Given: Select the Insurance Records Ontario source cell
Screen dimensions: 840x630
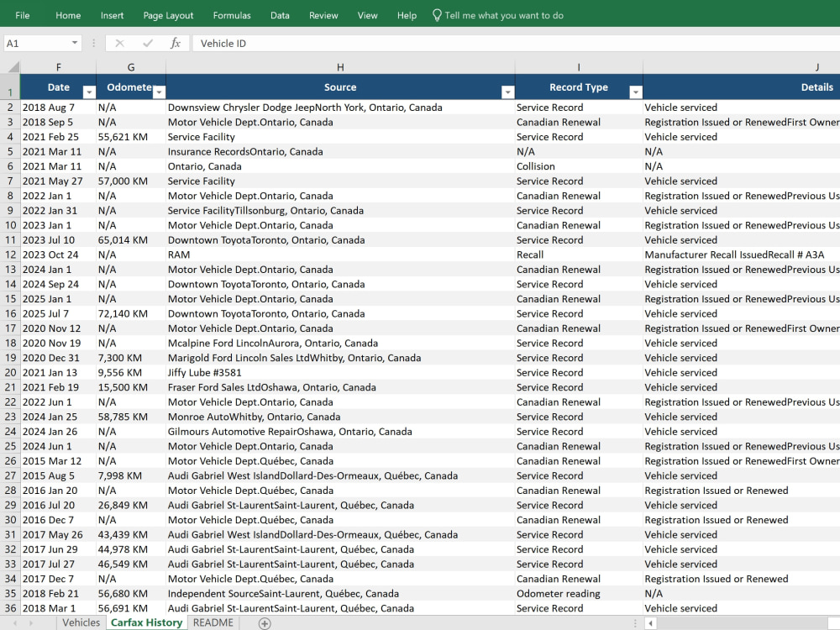Looking at the screenshot, I should pos(340,151).
